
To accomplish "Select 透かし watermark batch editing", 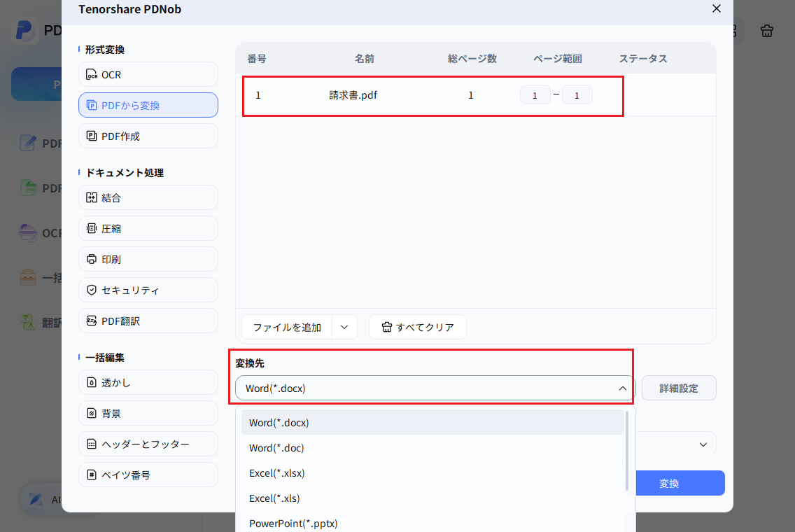I will point(148,382).
